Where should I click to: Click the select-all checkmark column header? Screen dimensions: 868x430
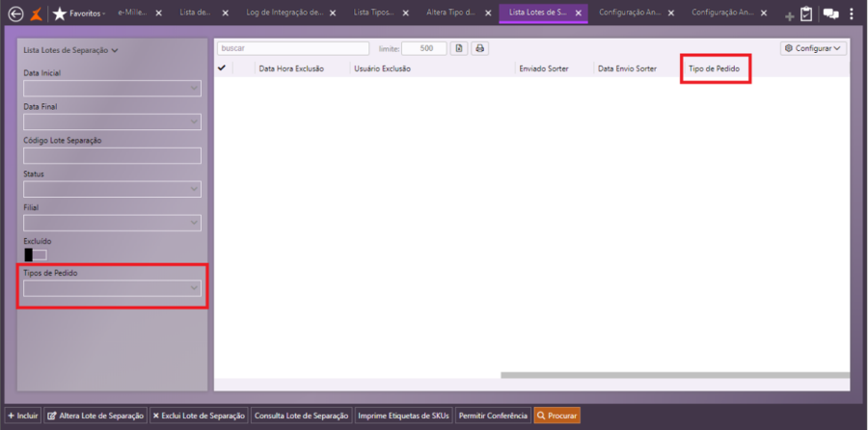[223, 68]
